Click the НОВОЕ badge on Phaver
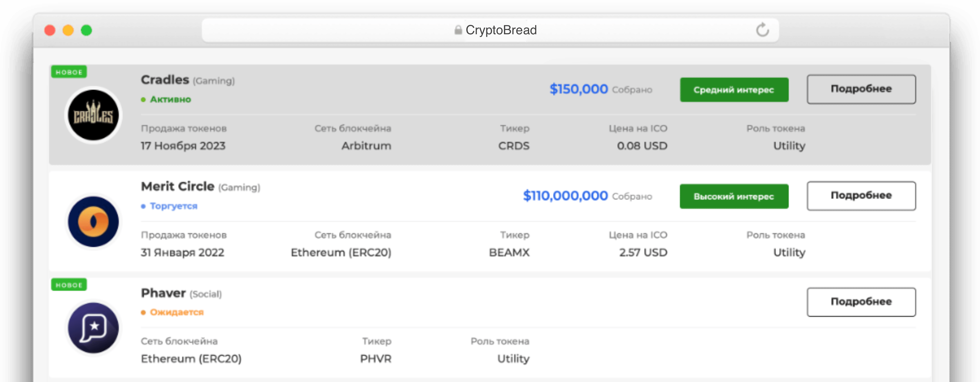980x382 pixels. coord(69,285)
